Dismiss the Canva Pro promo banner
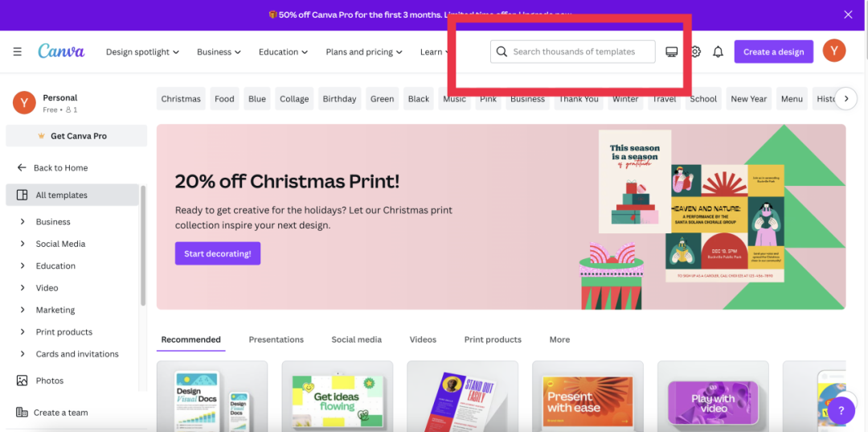This screenshot has height=432, width=868. pyautogui.click(x=848, y=15)
